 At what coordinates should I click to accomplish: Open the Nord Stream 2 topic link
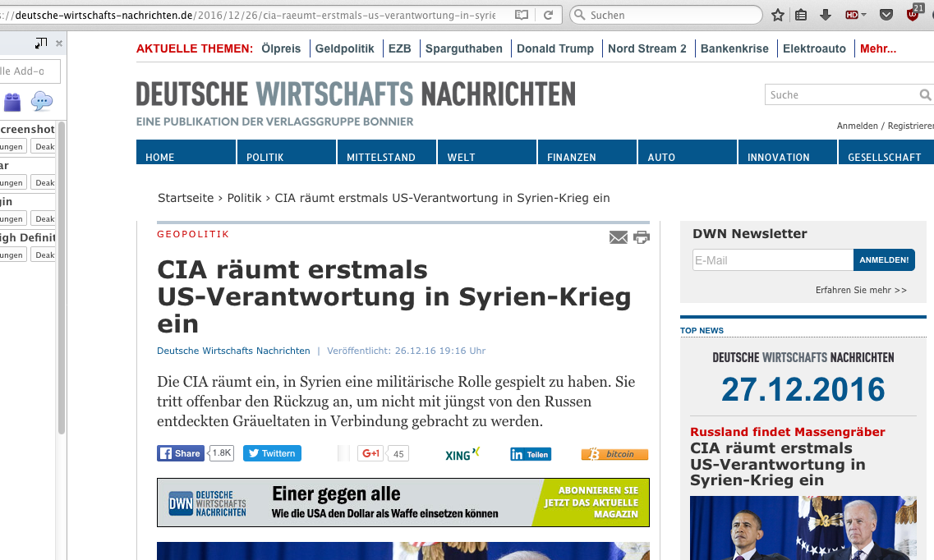coord(646,48)
